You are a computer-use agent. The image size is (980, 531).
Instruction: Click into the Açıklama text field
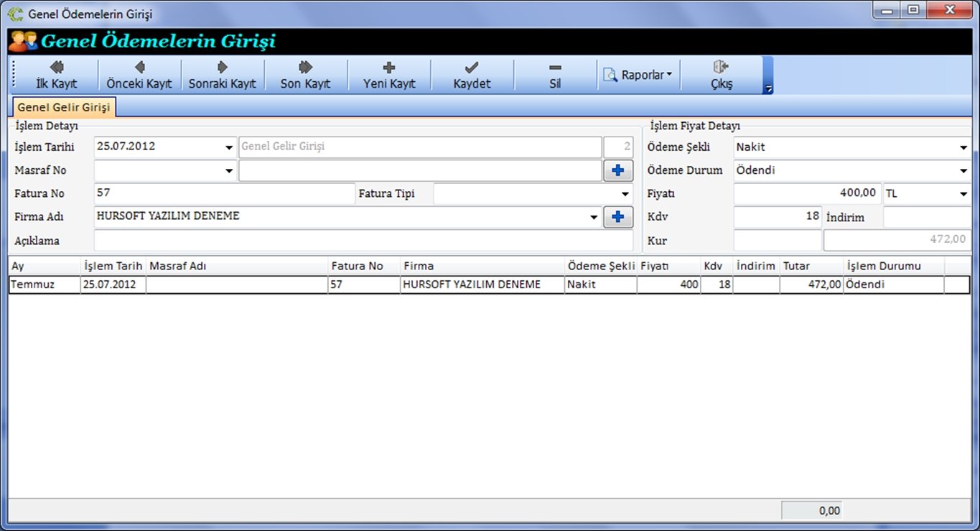click(363, 241)
